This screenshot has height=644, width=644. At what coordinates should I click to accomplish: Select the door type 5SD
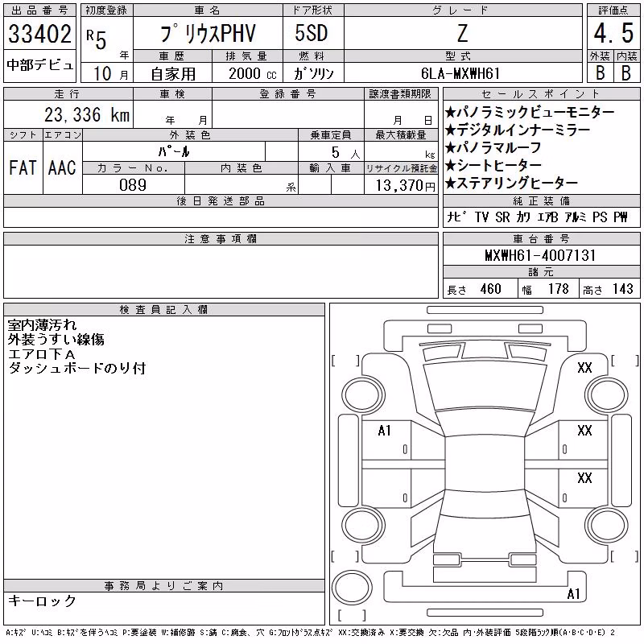click(x=312, y=33)
